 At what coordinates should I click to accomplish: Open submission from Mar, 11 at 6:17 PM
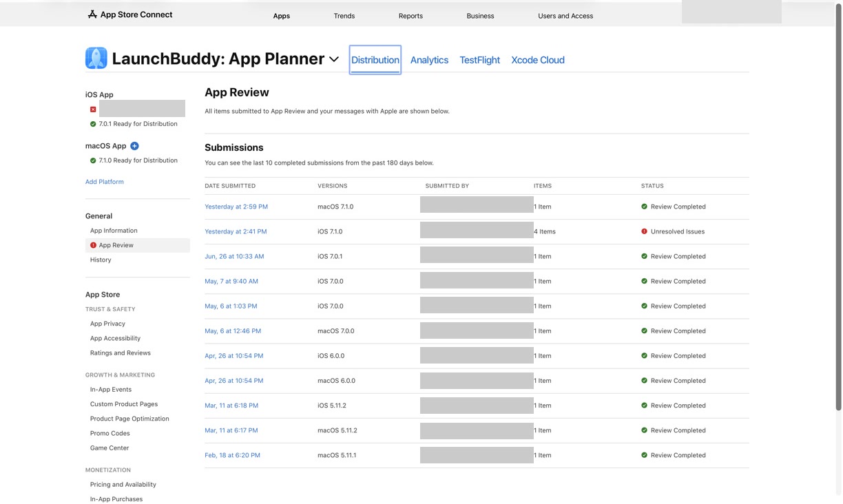click(x=231, y=430)
